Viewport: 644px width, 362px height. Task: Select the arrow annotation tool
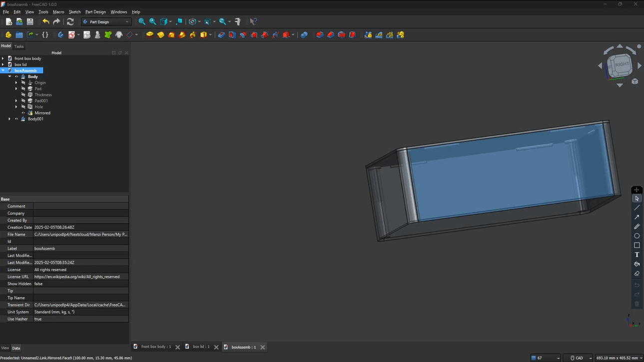[x=637, y=217]
